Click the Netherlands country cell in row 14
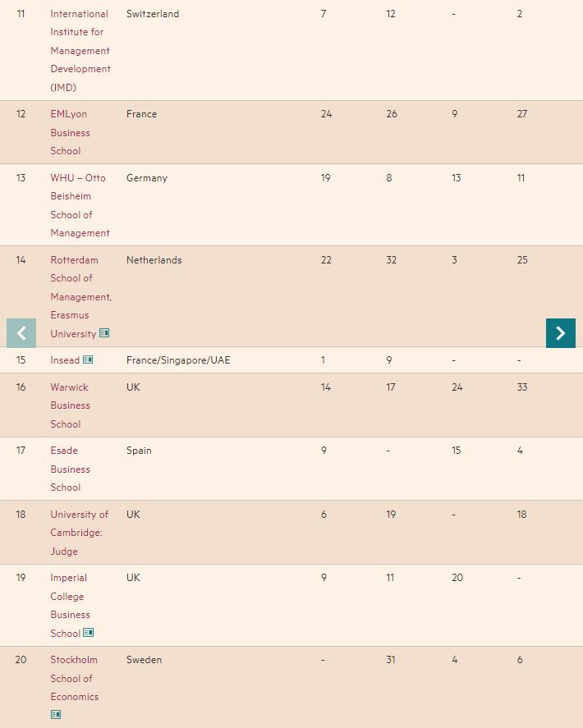The image size is (583, 728). click(154, 260)
